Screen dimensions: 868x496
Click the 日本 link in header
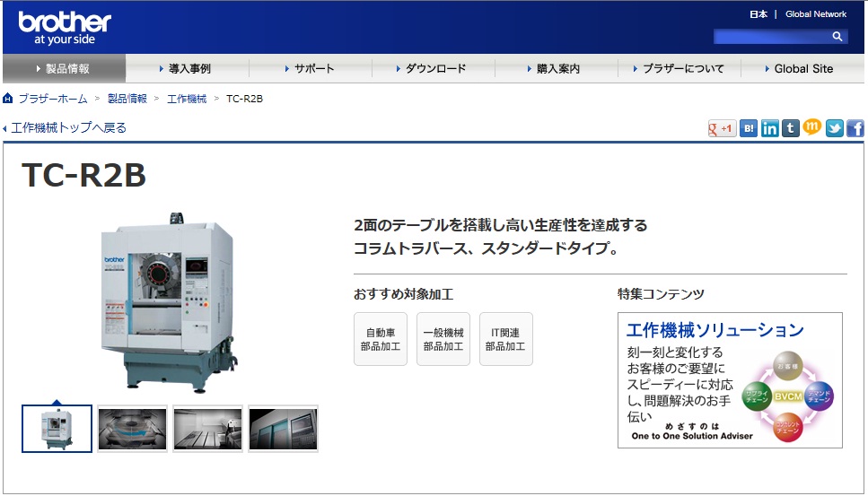[758, 14]
